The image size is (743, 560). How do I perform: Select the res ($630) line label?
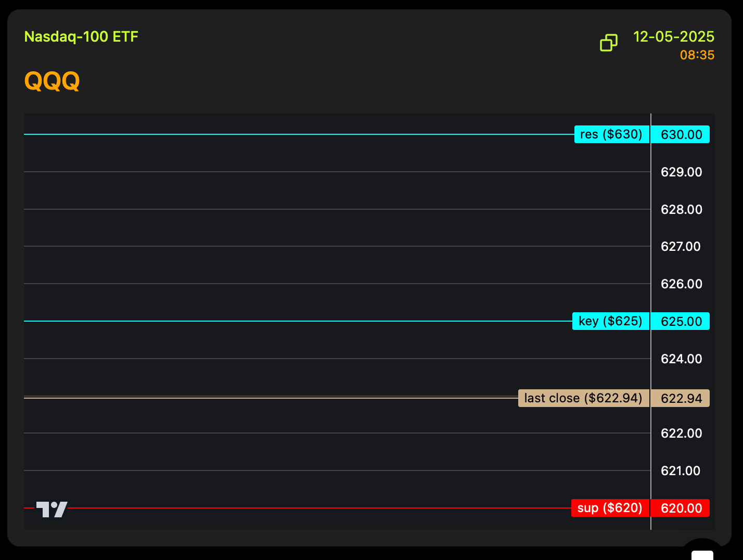[x=611, y=134]
